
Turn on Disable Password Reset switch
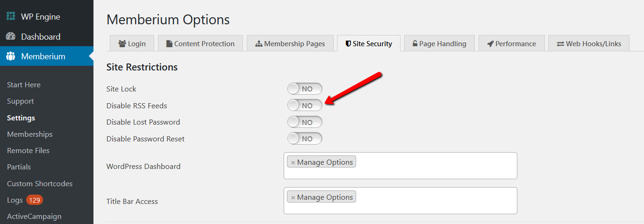(x=305, y=139)
